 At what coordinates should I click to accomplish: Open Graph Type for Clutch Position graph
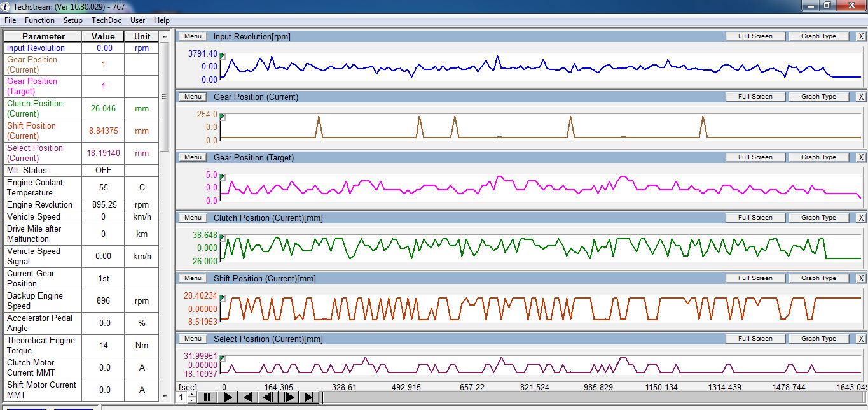point(818,218)
